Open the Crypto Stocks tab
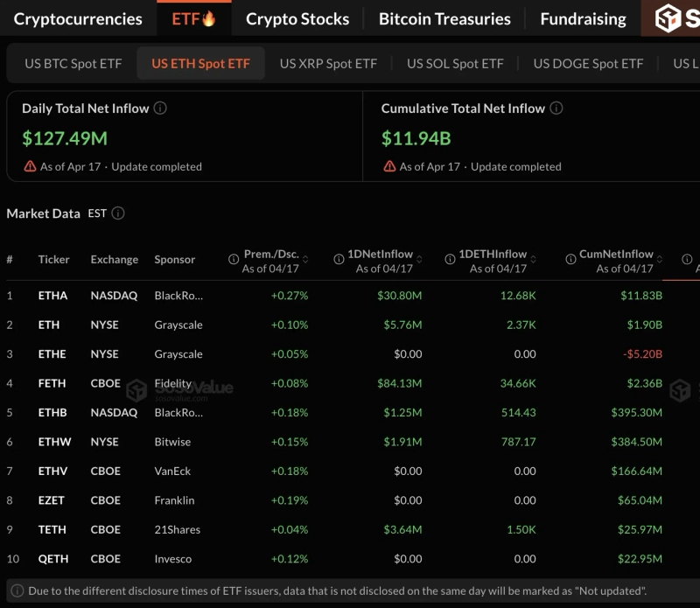The image size is (700, 608). pos(297,18)
